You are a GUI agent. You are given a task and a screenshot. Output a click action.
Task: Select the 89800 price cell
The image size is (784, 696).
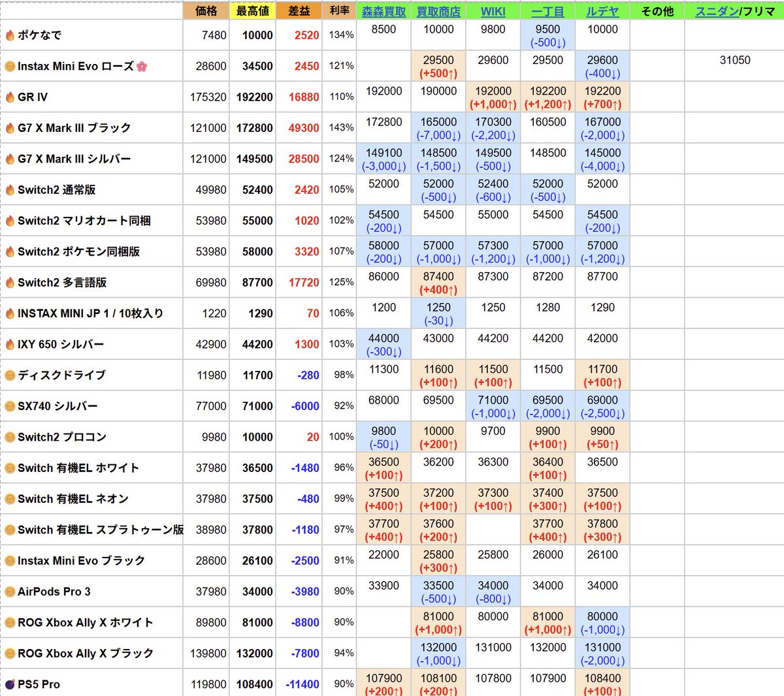[206, 622]
